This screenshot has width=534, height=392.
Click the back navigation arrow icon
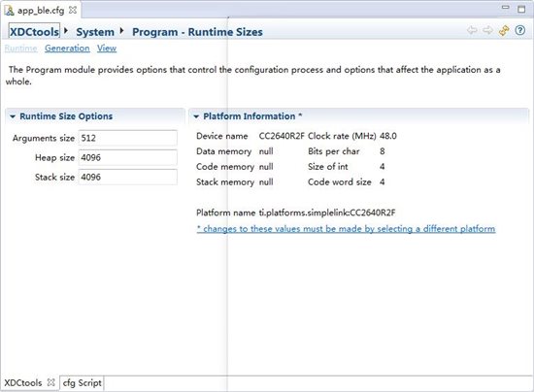pos(472,30)
